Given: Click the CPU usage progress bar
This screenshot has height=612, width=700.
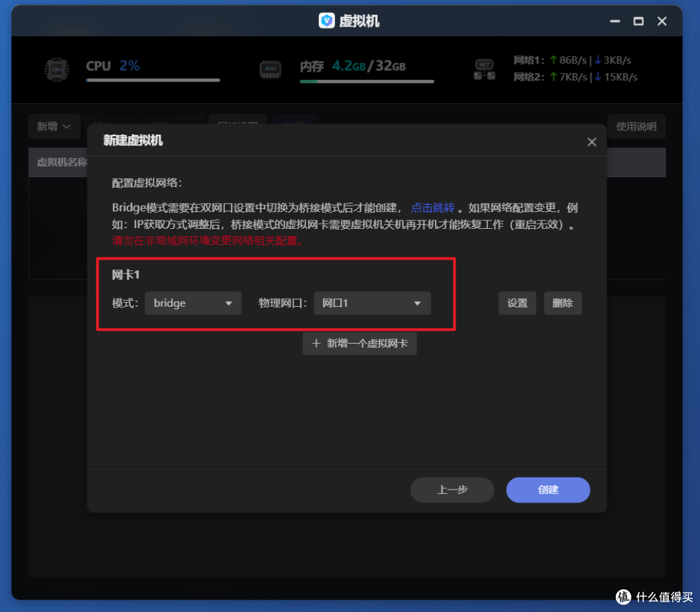Looking at the screenshot, I should (153, 80).
